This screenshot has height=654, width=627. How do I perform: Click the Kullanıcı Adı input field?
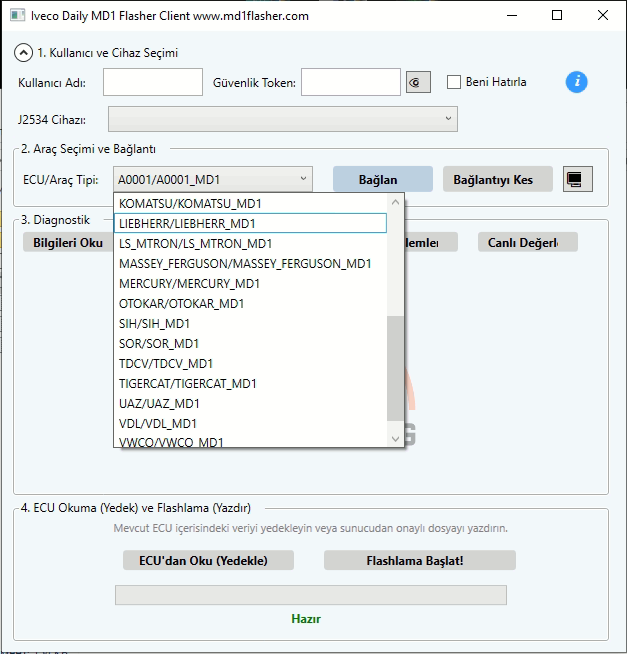[x=153, y=82]
